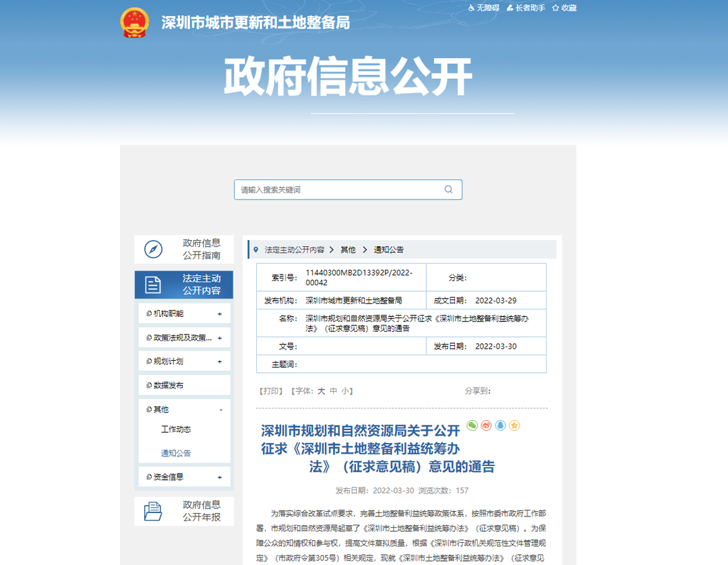Share the notice to WeChat
This screenshot has width=728, height=565.
tap(472, 425)
